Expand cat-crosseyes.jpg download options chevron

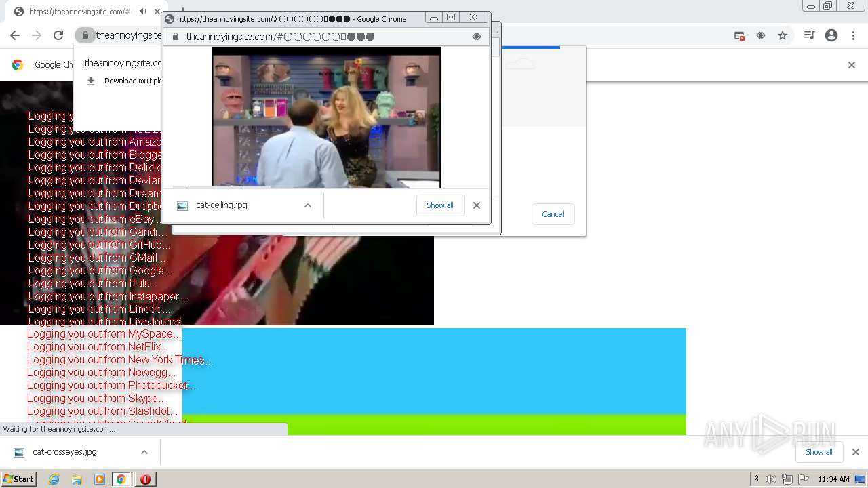(x=144, y=452)
